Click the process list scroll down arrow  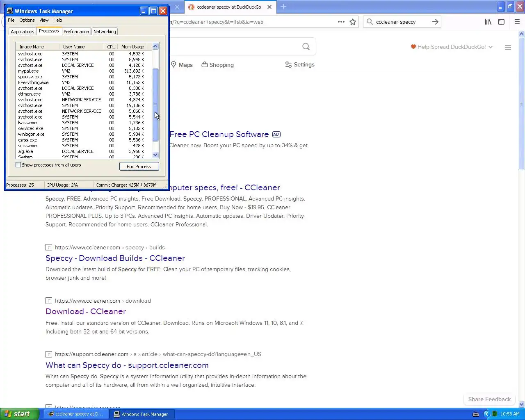[x=155, y=155]
